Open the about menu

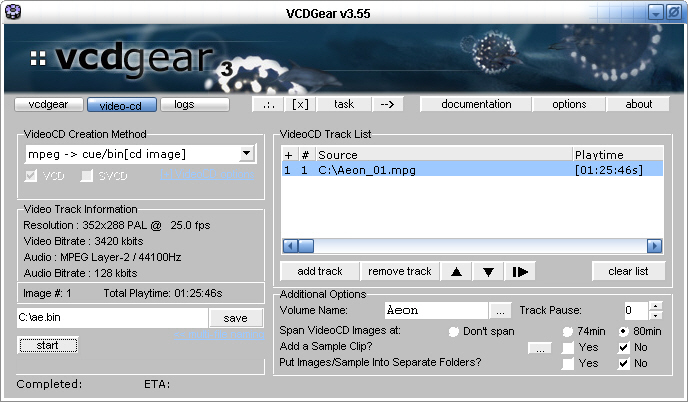(x=638, y=104)
